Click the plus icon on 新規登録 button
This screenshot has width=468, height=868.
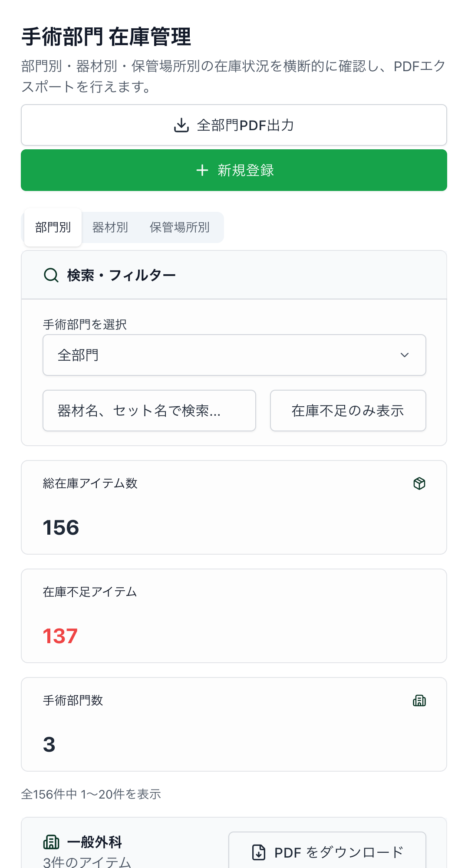click(x=202, y=171)
